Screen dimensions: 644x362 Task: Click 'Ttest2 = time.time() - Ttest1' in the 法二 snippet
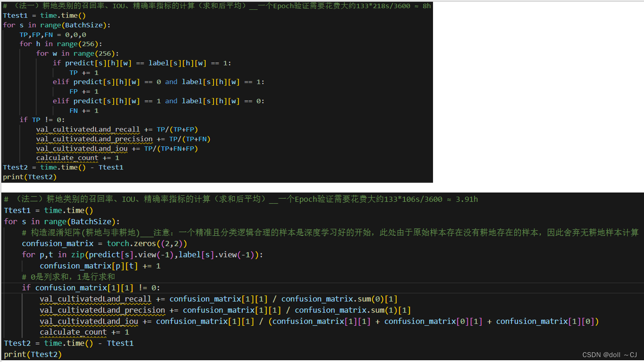69,343
